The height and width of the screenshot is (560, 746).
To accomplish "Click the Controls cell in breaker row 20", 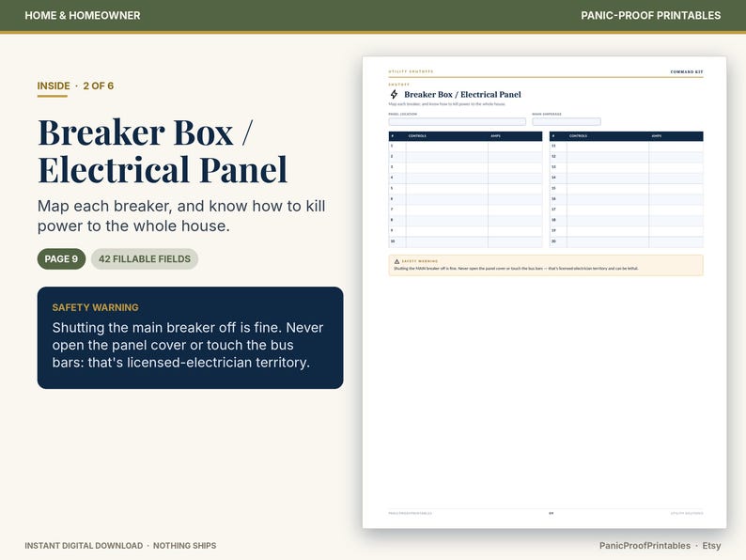I will tap(608, 241).
